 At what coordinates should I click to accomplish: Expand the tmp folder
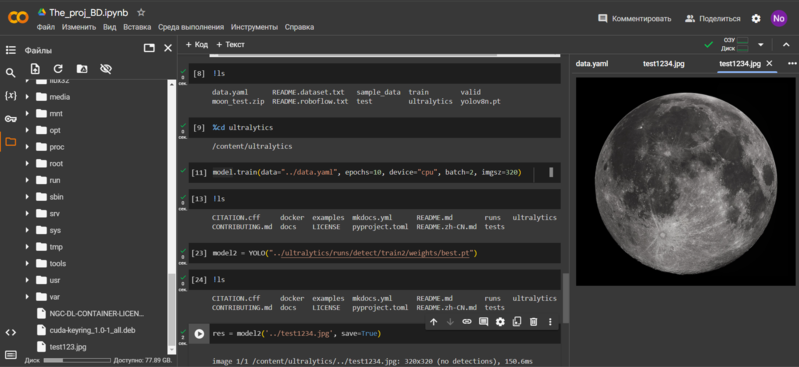27,247
